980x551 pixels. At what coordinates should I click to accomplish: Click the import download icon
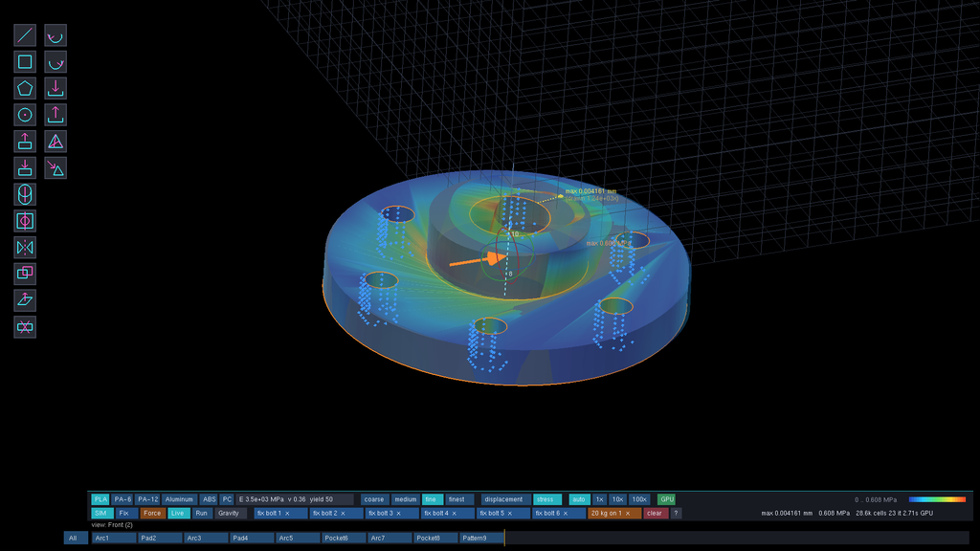pos(56,89)
